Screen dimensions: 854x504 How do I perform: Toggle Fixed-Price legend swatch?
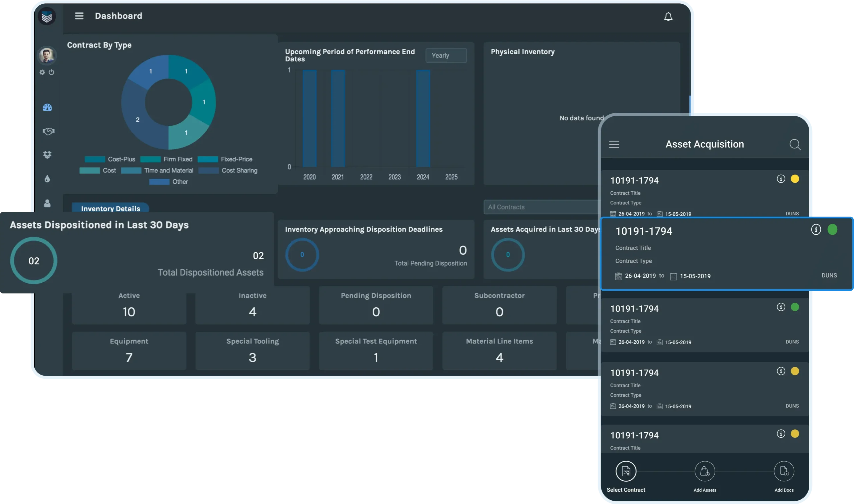point(207,159)
